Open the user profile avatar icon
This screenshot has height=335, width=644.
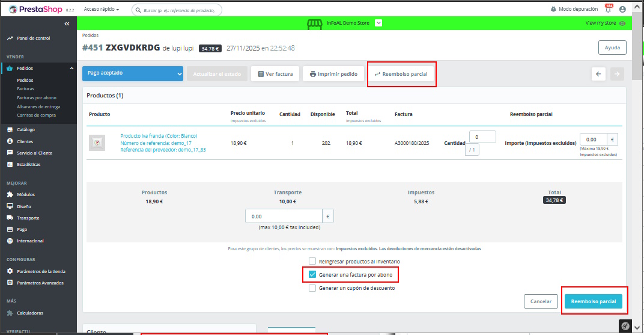pos(622,10)
